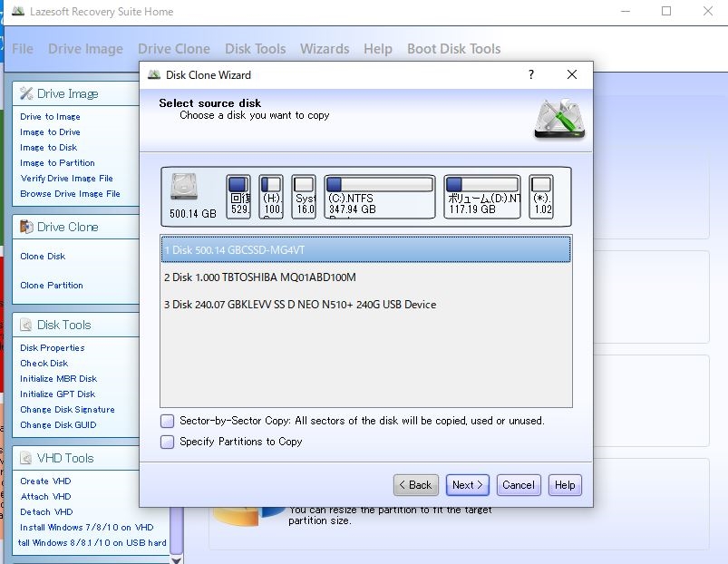Click the Disk Clone Wizard title icon
Screen dimensions: 728x564
(x=154, y=74)
